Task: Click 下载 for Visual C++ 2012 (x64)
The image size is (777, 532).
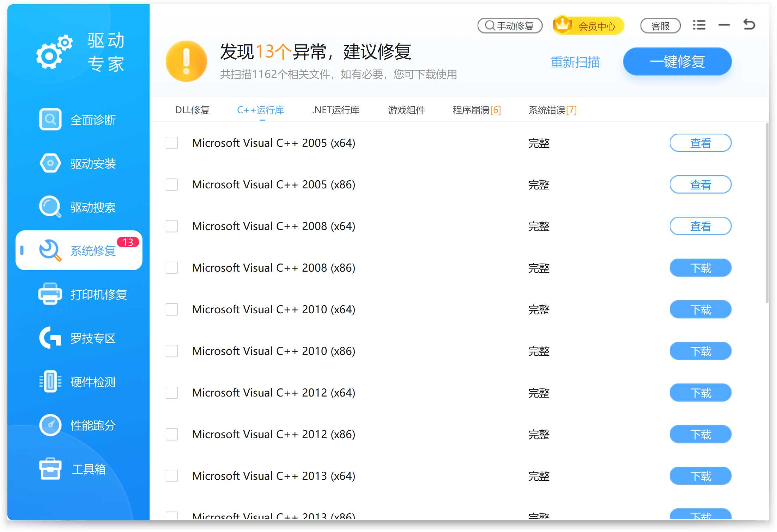Action: 700,393
